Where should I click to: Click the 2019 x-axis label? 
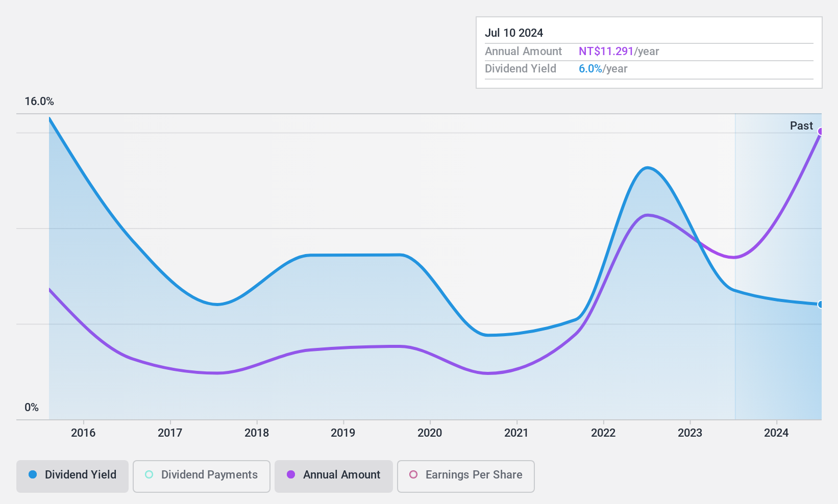point(343,433)
